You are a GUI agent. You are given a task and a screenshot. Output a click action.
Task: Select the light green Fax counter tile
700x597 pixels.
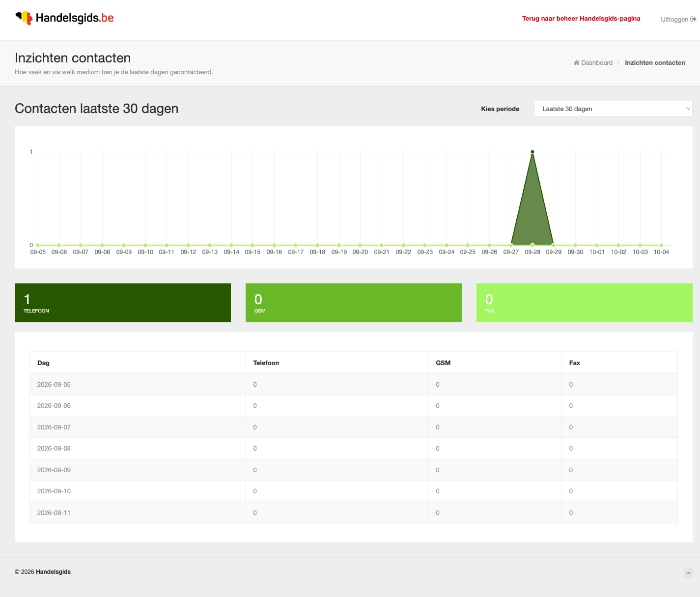click(585, 303)
